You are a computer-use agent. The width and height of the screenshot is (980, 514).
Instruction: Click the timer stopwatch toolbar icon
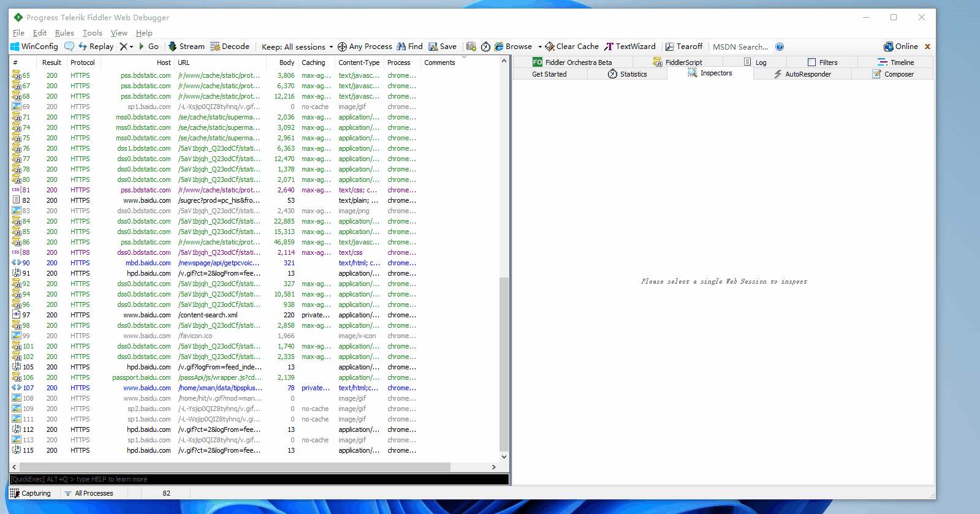pyautogui.click(x=485, y=47)
